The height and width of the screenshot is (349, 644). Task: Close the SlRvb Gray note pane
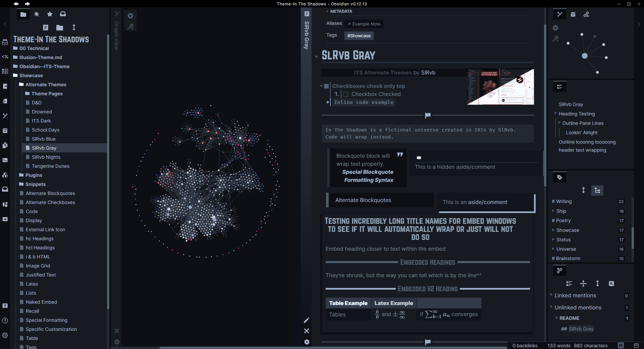(307, 331)
